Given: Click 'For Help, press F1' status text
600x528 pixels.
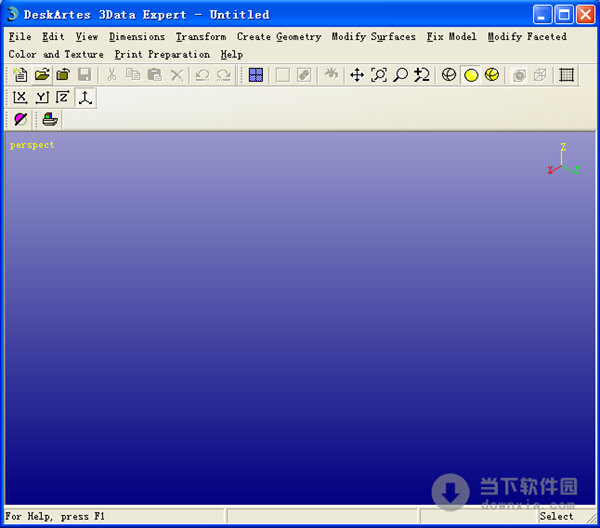Looking at the screenshot, I should point(55,517).
